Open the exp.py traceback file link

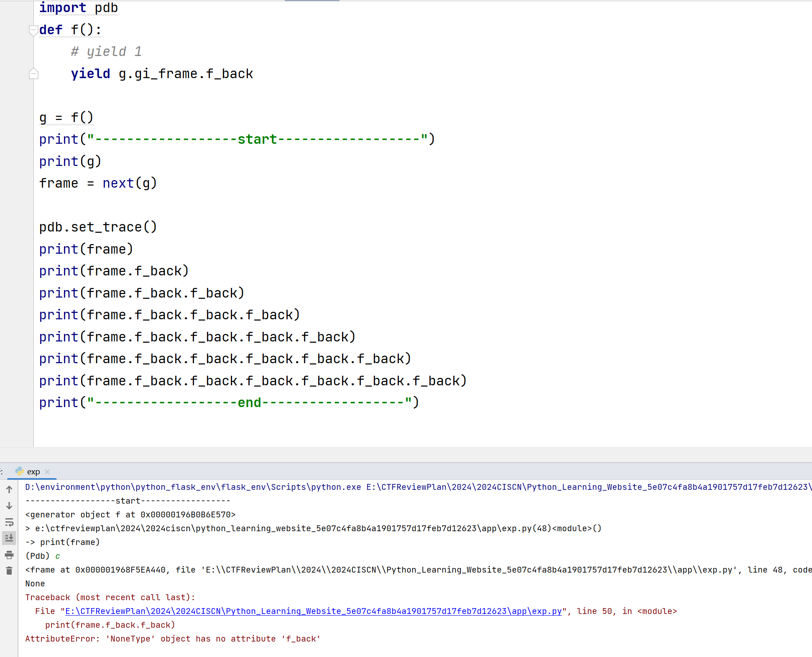pyautogui.click(x=314, y=611)
